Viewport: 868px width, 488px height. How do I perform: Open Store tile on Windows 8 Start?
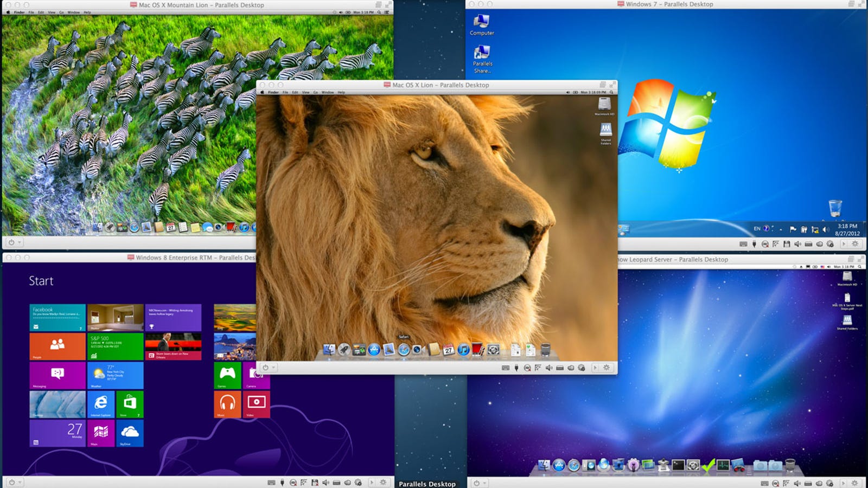(130, 404)
